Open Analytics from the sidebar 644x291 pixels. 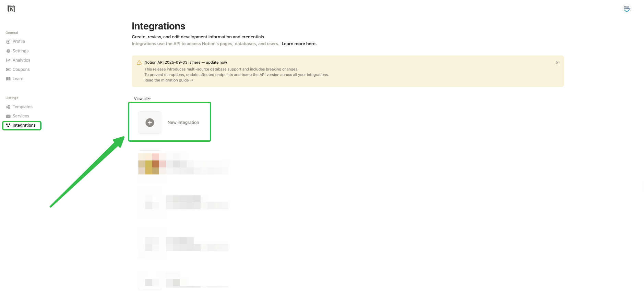tap(21, 60)
